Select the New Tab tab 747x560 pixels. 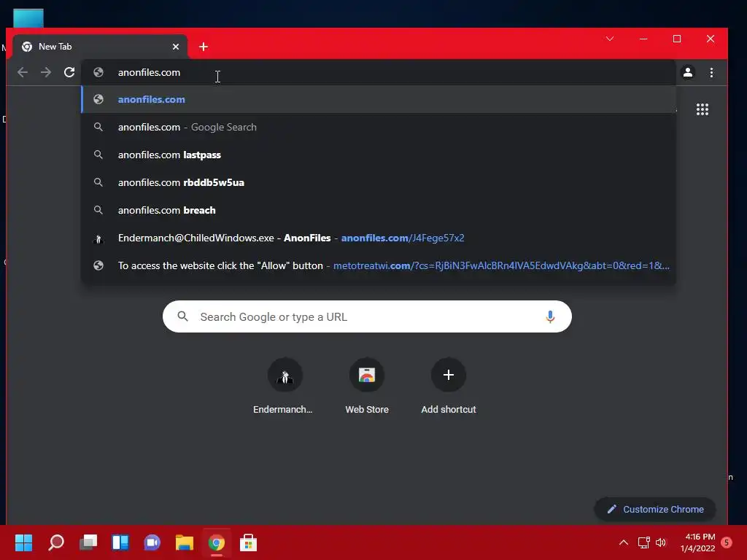tap(99, 47)
